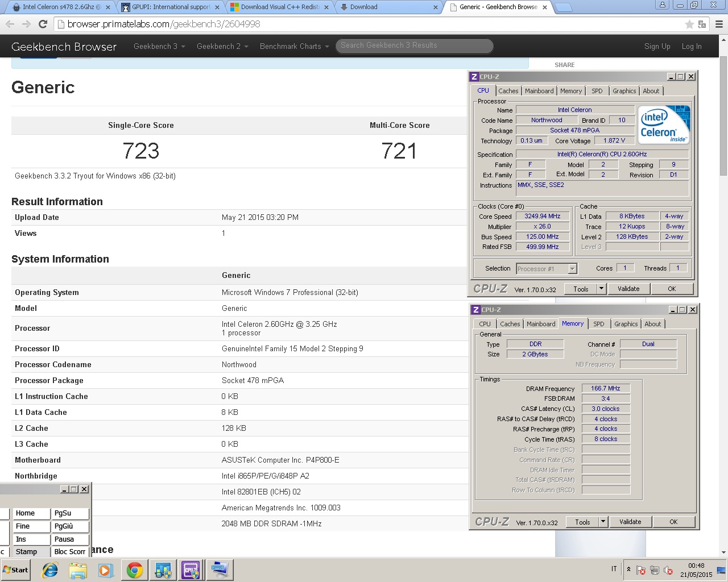Click OK in CPU-Z Memory window
Image resolution: width=728 pixels, height=582 pixels.
point(673,522)
